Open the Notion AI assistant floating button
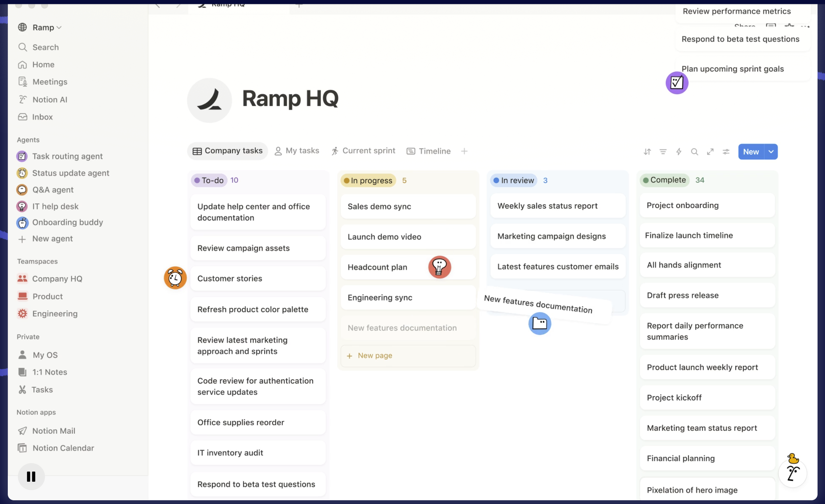Screen dimensions: 825x504 pos(793,473)
